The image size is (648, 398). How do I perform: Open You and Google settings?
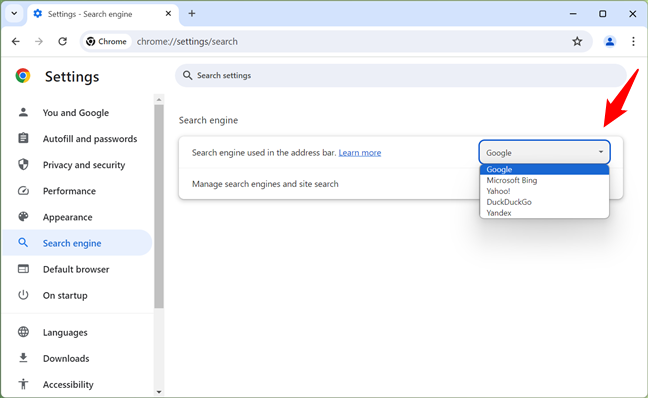point(77,112)
